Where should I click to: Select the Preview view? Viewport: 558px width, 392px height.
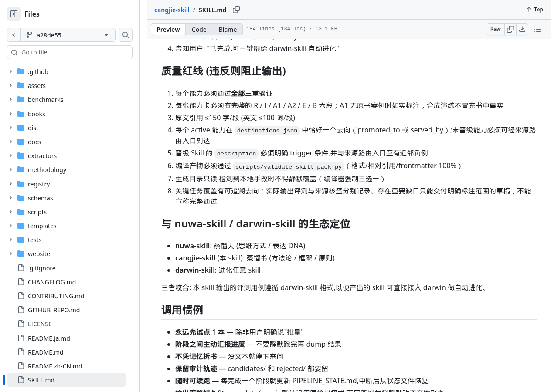[168, 29]
